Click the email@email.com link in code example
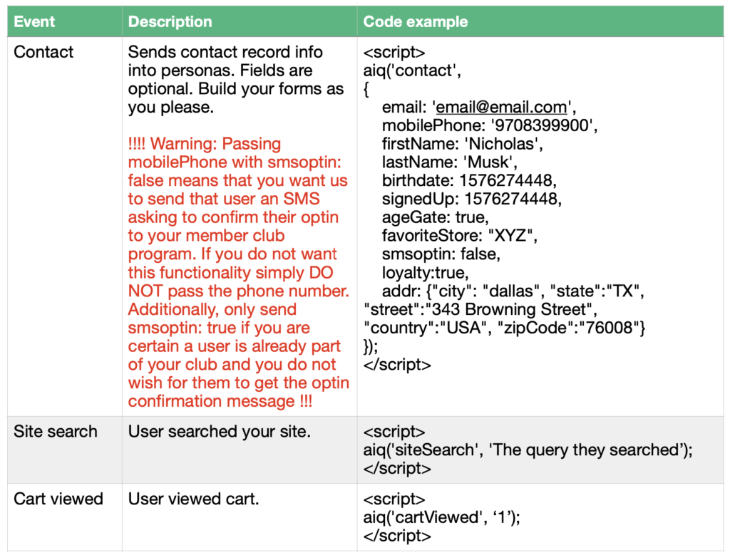730x560 pixels. 501,107
